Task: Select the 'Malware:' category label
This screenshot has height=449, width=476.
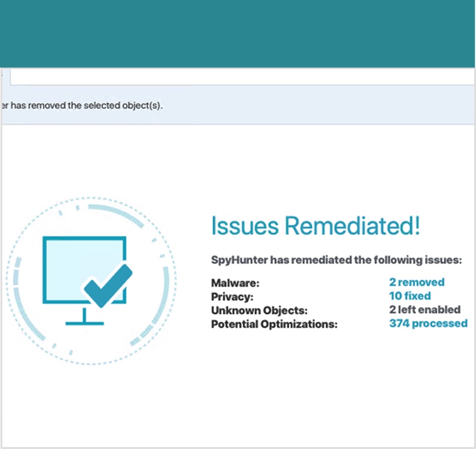Action: pos(235,283)
